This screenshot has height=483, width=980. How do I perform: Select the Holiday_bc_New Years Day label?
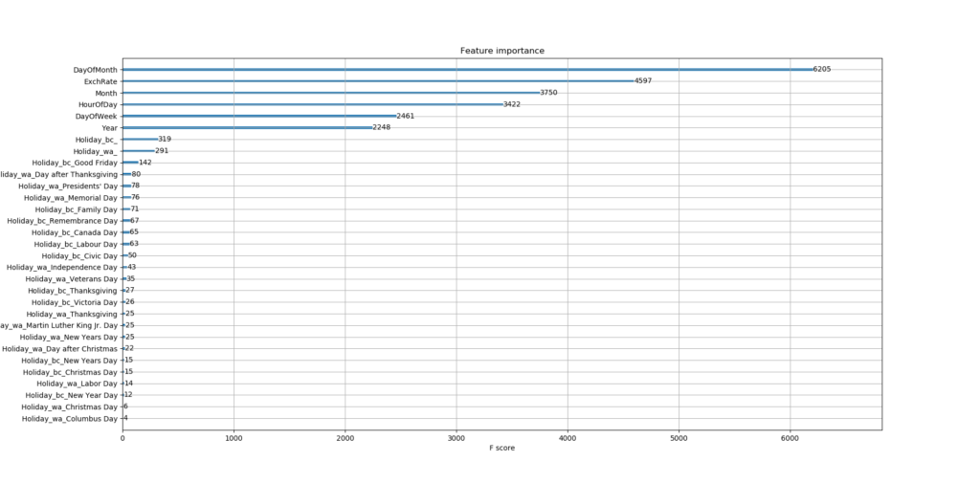(x=69, y=361)
